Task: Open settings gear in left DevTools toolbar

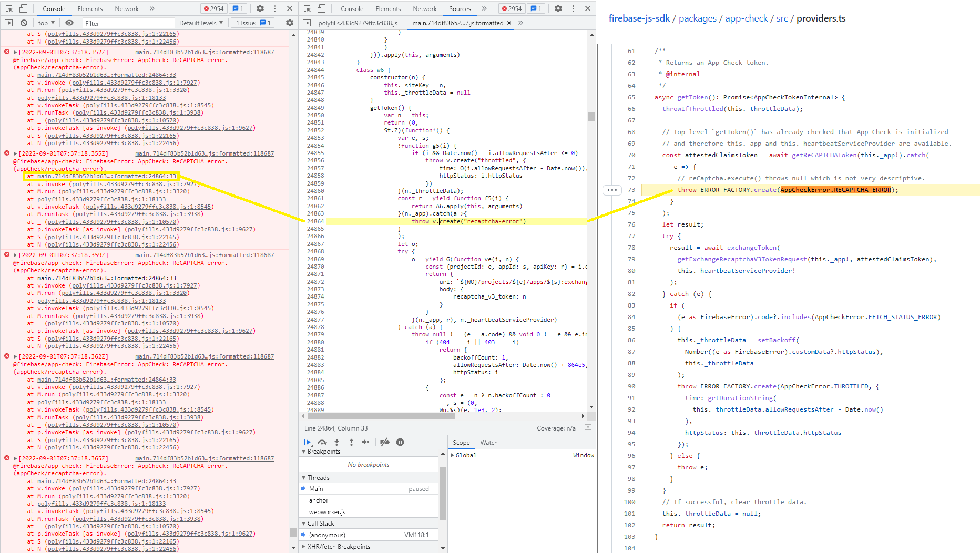Action: (260, 8)
